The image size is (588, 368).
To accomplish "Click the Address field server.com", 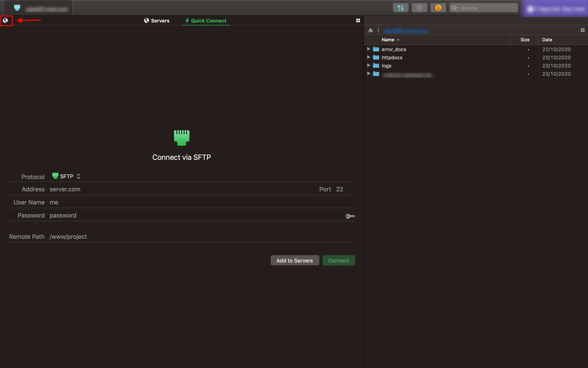I will [182, 189].
